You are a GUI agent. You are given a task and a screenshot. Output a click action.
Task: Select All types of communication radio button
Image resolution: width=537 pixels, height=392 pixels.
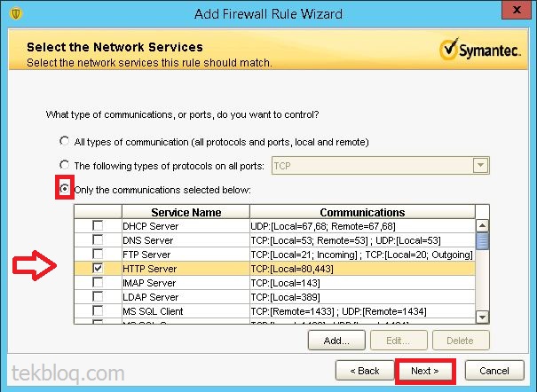65,141
